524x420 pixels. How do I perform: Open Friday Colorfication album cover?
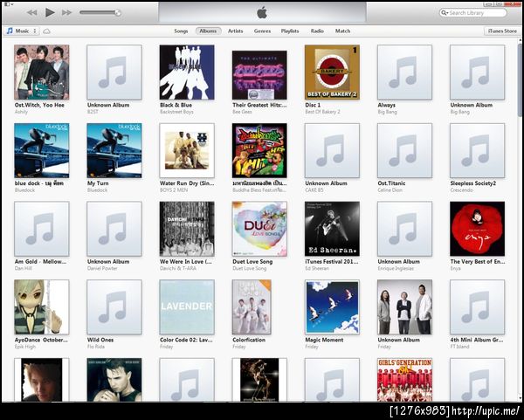pyautogui.click(x=252, y=307)
